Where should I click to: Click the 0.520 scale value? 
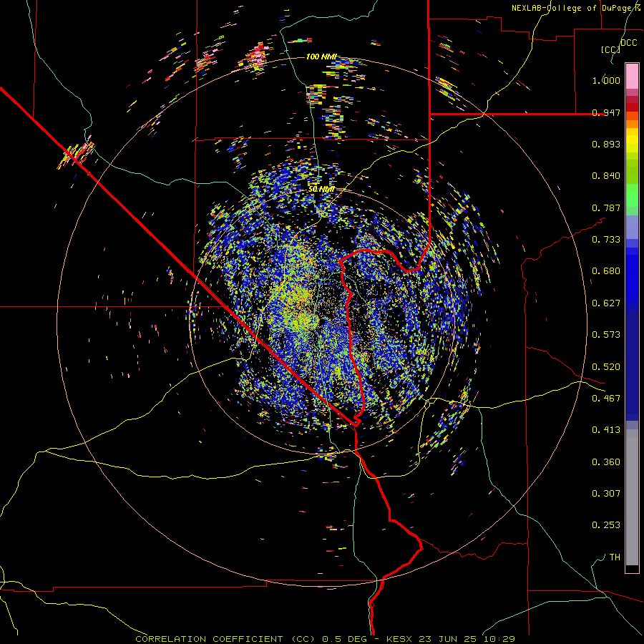tap(606, 367)
